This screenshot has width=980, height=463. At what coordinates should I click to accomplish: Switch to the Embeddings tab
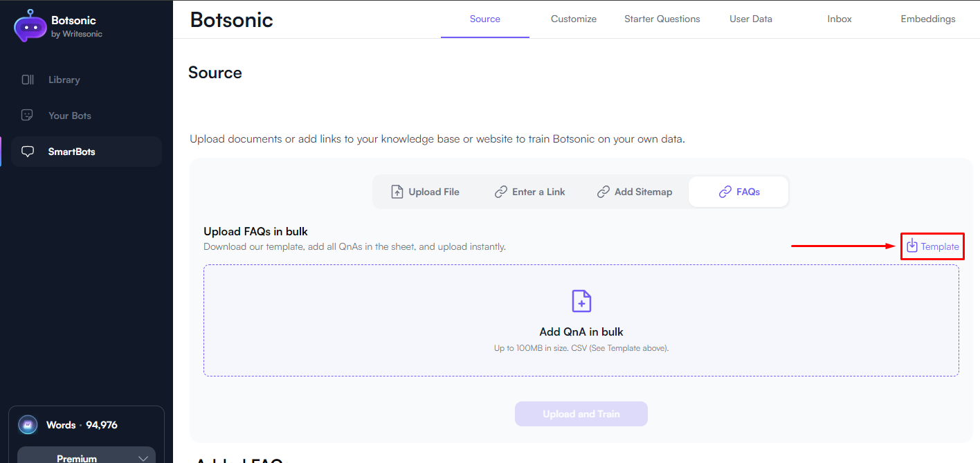click(x=928, y=19)
